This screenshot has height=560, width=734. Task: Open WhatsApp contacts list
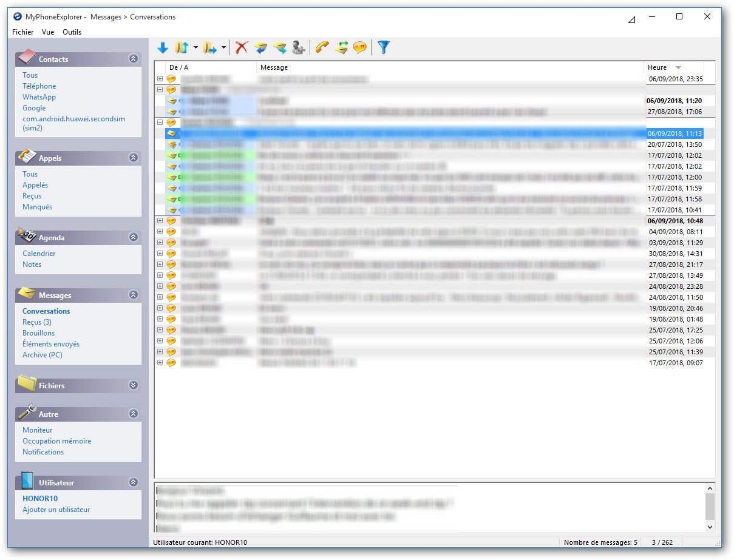click(39, 97)
